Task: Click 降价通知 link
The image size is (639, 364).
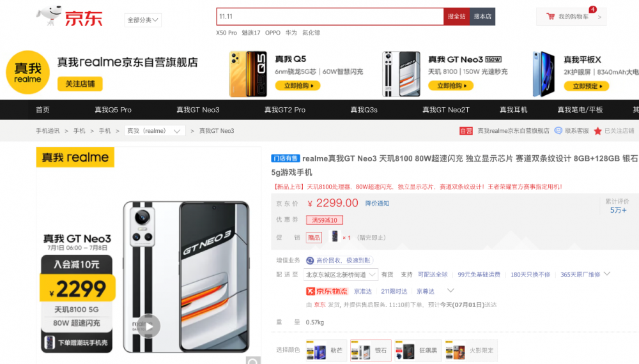Action: point(377,203)
